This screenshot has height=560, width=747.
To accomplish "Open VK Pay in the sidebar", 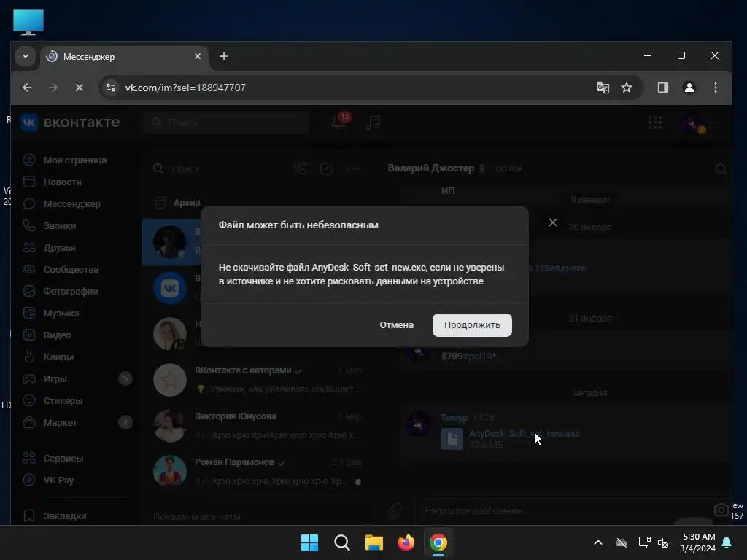I will tap(58, 481).
